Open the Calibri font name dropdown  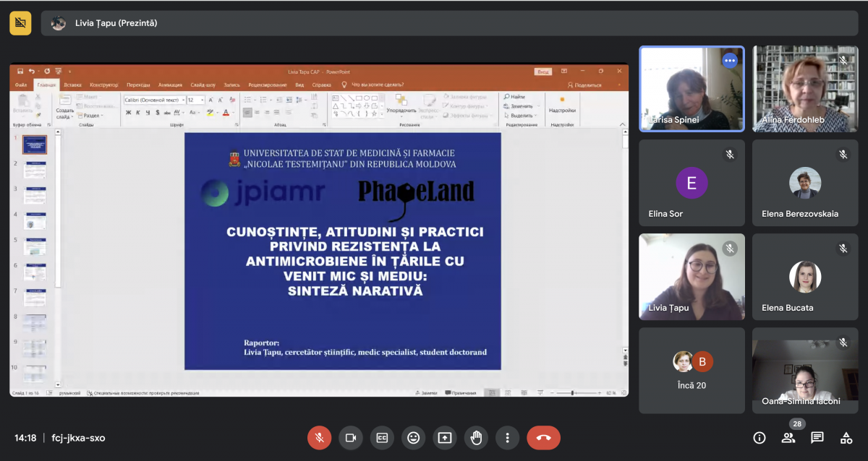point(182,100)
